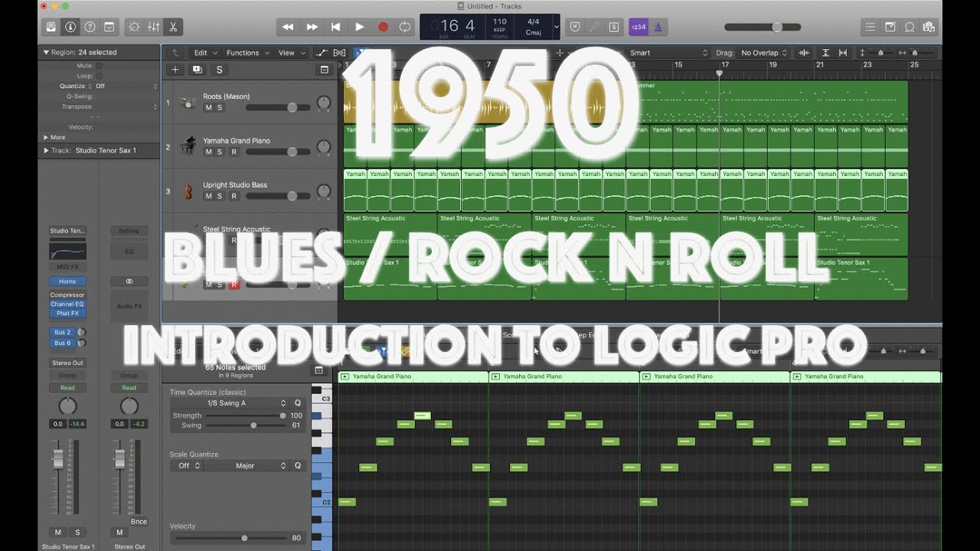Image resolution: width=980 pixels, height=551 pixels.
Task: Open Quick Help question mark icon
Action: tap(90, 27)
